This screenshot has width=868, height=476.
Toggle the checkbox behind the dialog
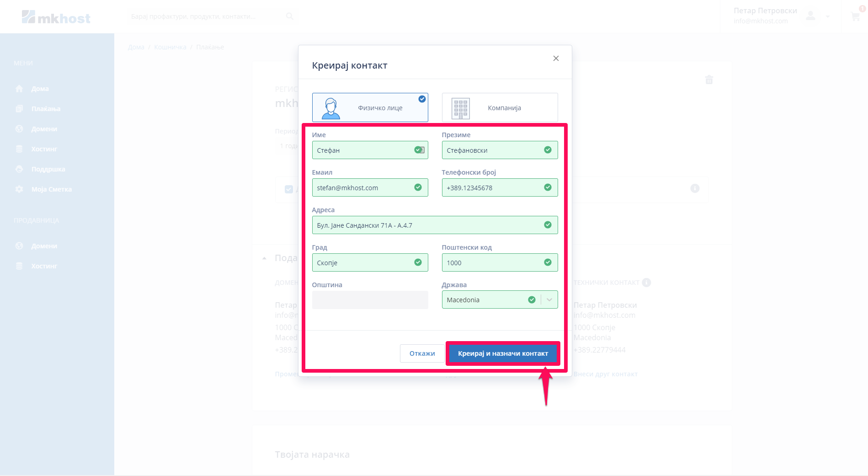tap(289, 189)
